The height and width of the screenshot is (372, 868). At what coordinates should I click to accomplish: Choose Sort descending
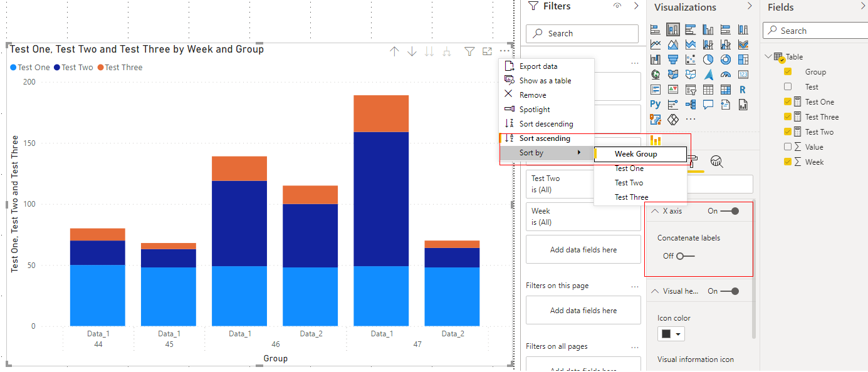pyautogui.click(x=546, y=124)
